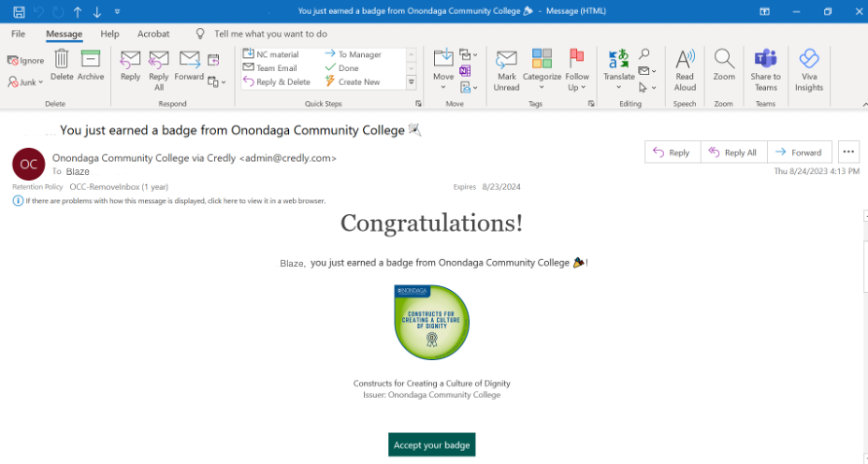The height and width of the screenshot is (464, 868).
Task: Click the Reply button in message header
Action: [x=672, y=152]
